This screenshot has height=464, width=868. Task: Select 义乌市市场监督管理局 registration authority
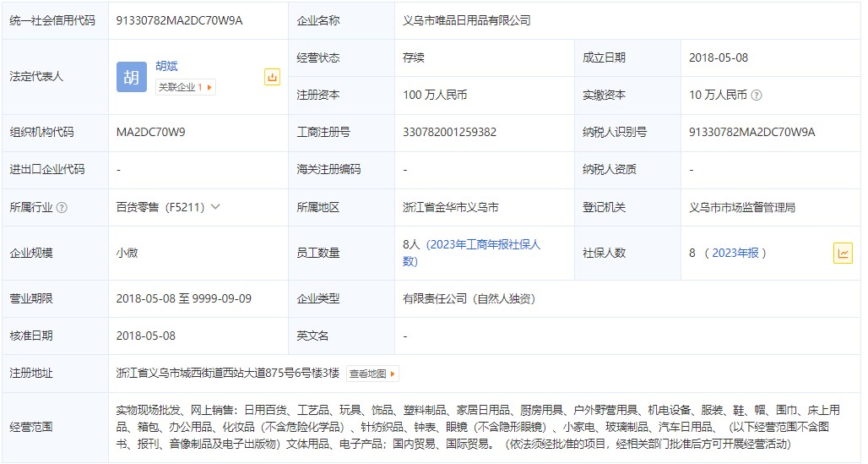click(742, 207)
